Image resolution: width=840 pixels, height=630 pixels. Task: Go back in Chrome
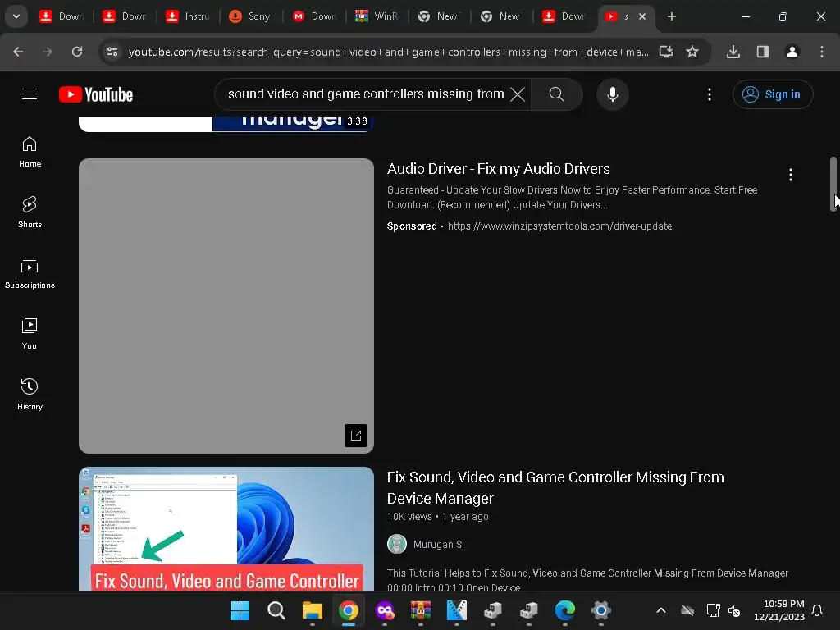click(18, 52)
